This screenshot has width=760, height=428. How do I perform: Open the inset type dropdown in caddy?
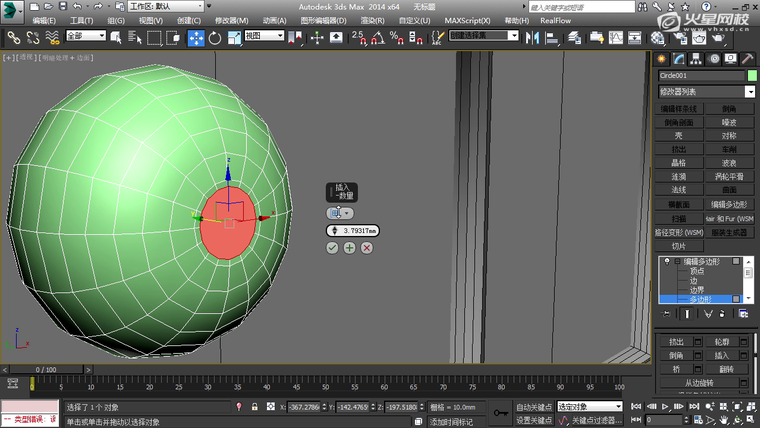point(347,213)
